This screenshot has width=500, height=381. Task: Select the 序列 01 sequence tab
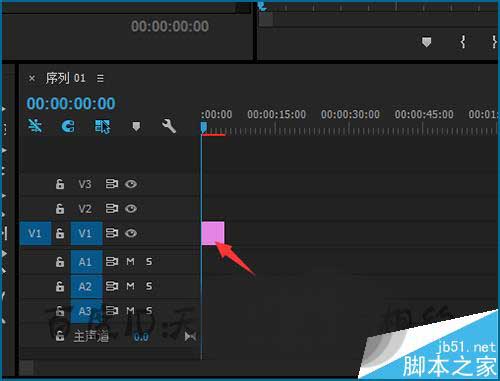[x=65, y=78]
